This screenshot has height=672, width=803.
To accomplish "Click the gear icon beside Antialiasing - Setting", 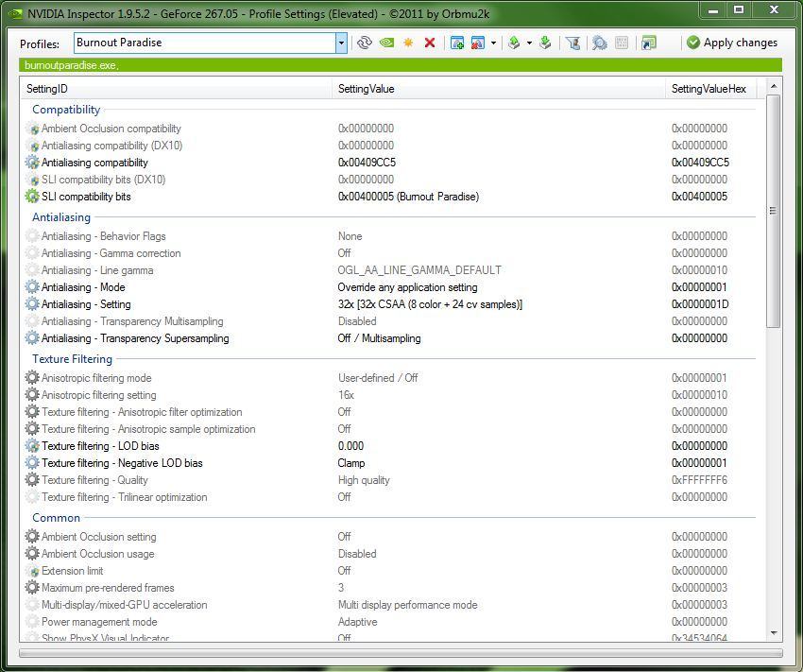I will (32, 303).
